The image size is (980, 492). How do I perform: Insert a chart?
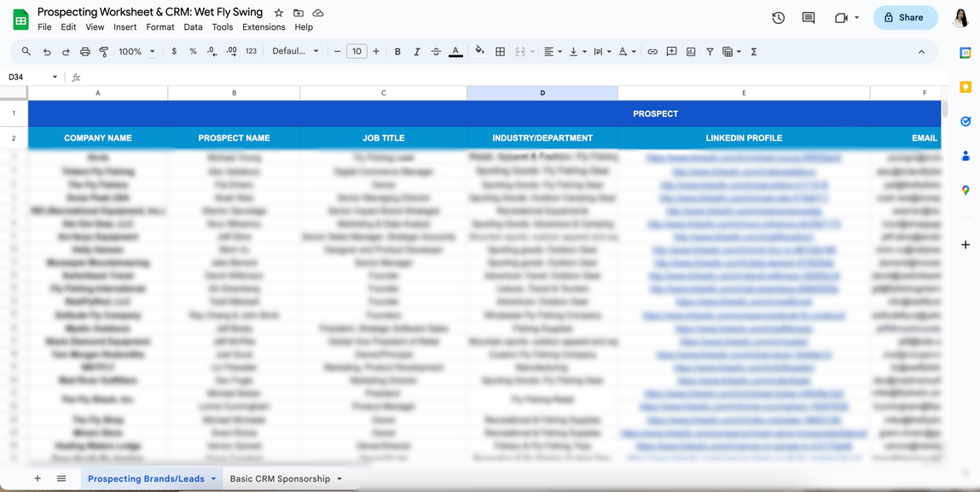pyautogui.click(x=691, y=52)
